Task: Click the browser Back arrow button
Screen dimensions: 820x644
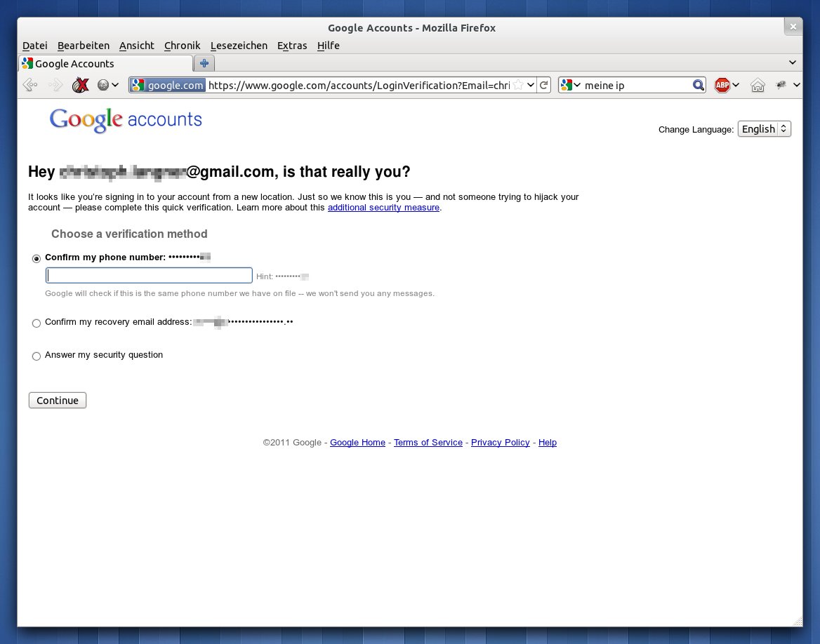Action: pos(30,85)
